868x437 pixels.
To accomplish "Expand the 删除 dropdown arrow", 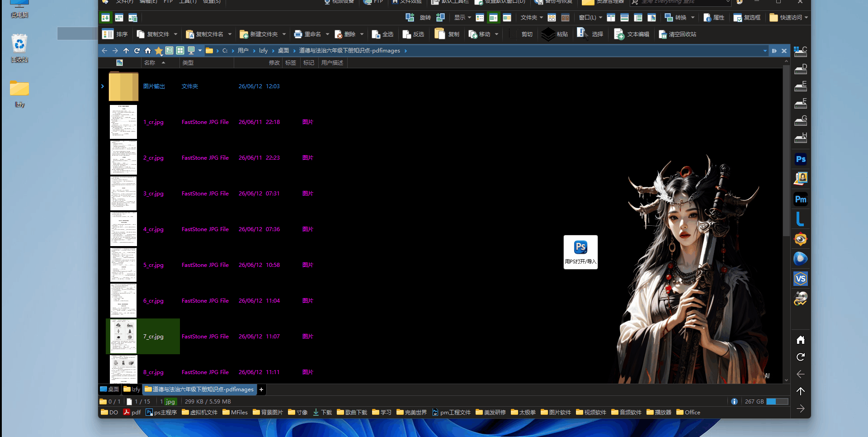I will tap(362, 34).
